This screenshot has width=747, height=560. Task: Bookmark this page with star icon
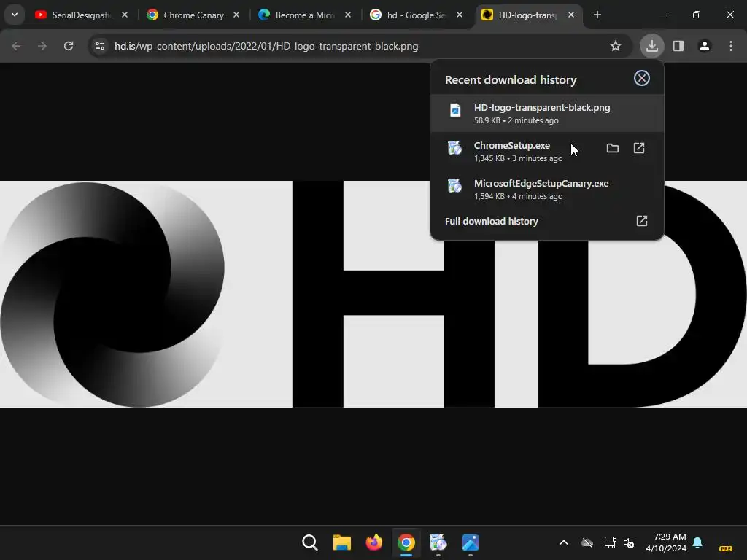tap(616, 46)
